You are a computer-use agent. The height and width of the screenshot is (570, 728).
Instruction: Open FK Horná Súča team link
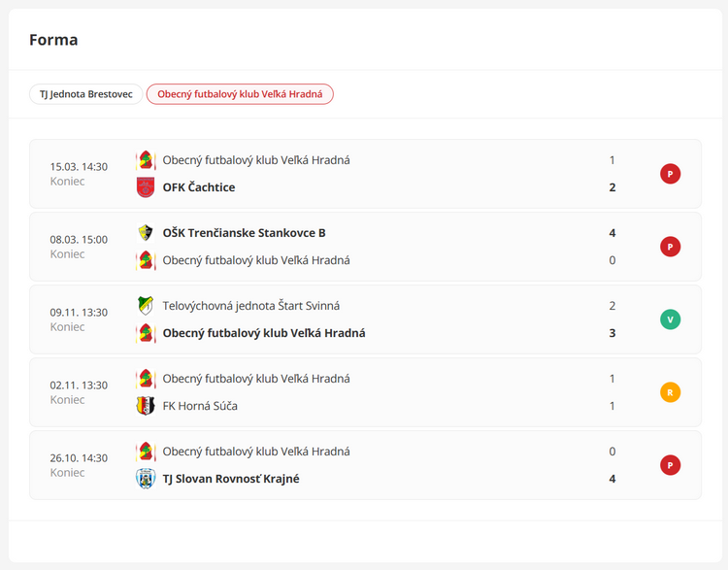[200, 406]
